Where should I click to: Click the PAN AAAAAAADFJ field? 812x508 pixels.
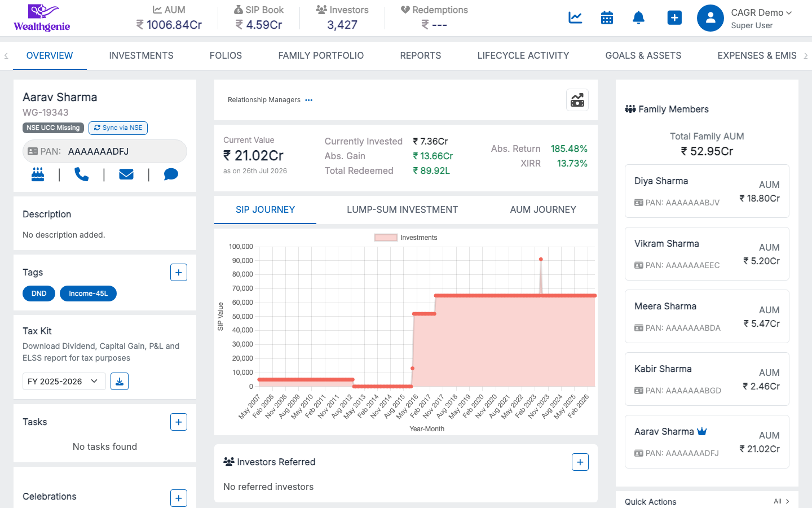[x=105, y=151]
